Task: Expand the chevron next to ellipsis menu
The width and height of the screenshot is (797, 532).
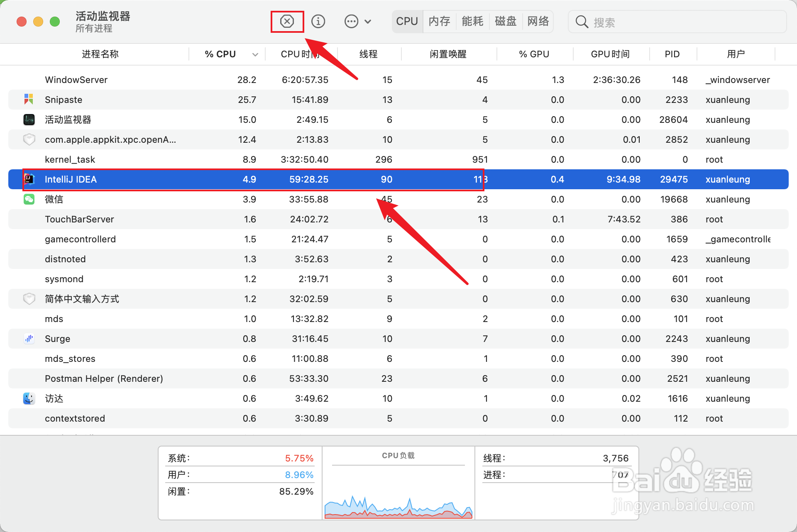Action: 368,22
